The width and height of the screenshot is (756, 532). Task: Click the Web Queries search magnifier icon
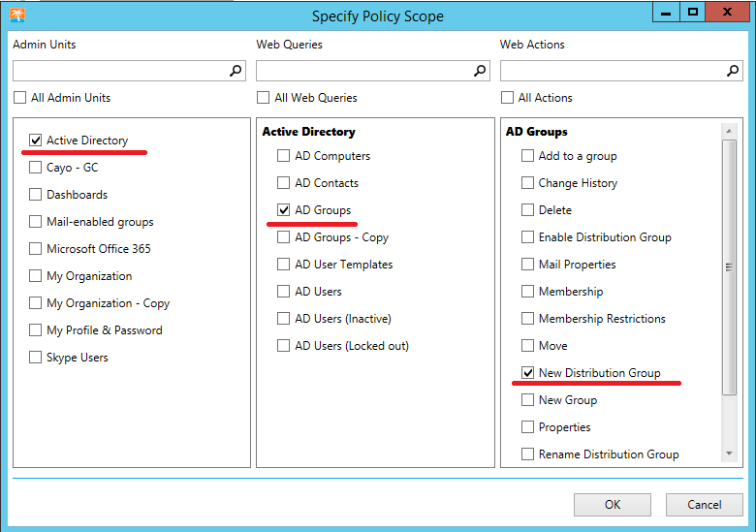(x=479, y=71)
